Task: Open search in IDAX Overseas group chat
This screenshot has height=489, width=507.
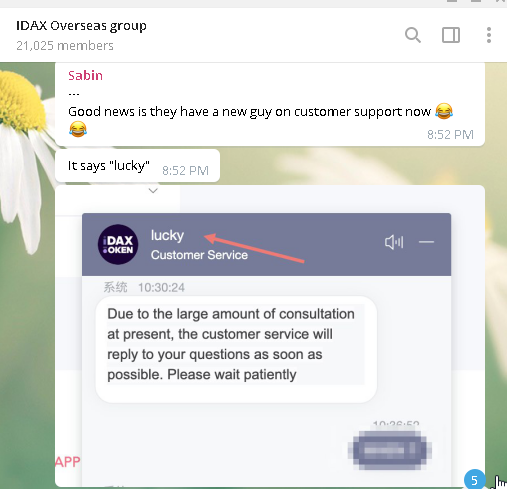Action: tap(413, 35)
